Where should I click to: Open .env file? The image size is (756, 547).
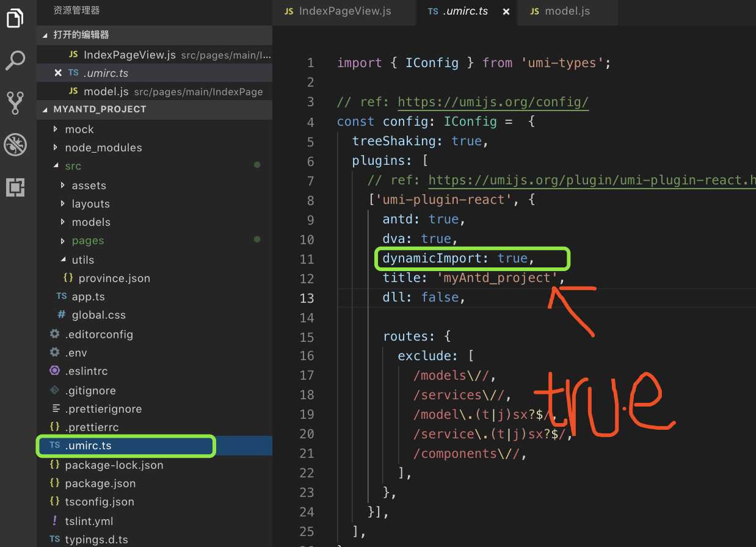coord(76,353)
